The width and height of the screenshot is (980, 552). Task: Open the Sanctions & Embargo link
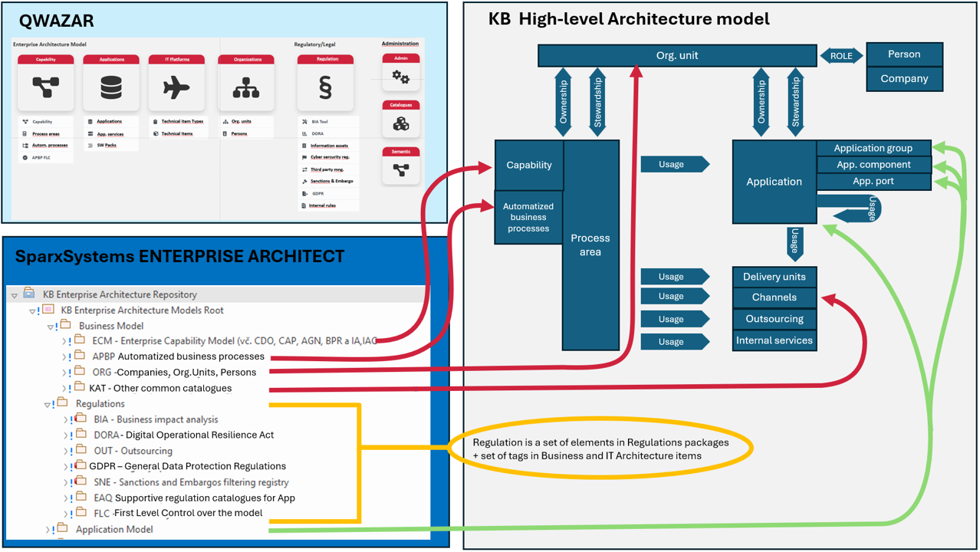pyautogui.click(x=331, y=181)
